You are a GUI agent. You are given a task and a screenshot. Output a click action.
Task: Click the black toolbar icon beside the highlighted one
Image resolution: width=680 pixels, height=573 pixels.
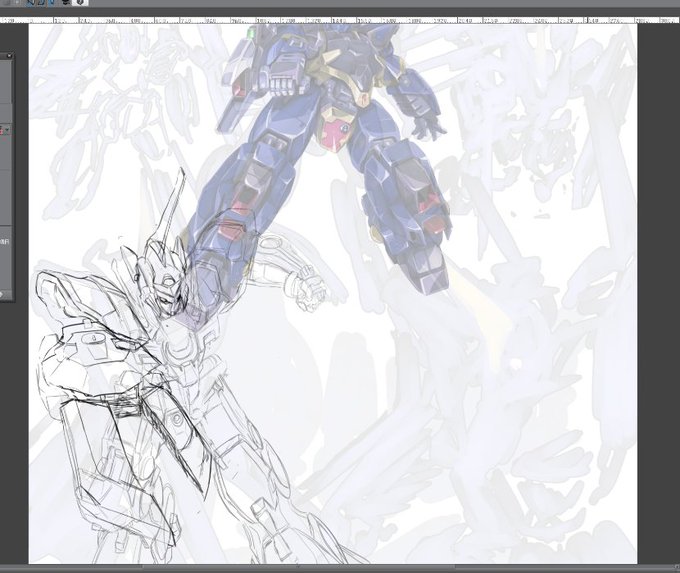click(x=66, y=2)
